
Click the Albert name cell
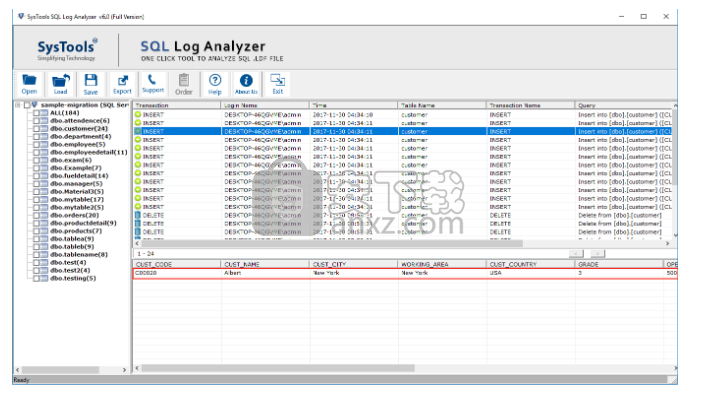tap(265, 273)
